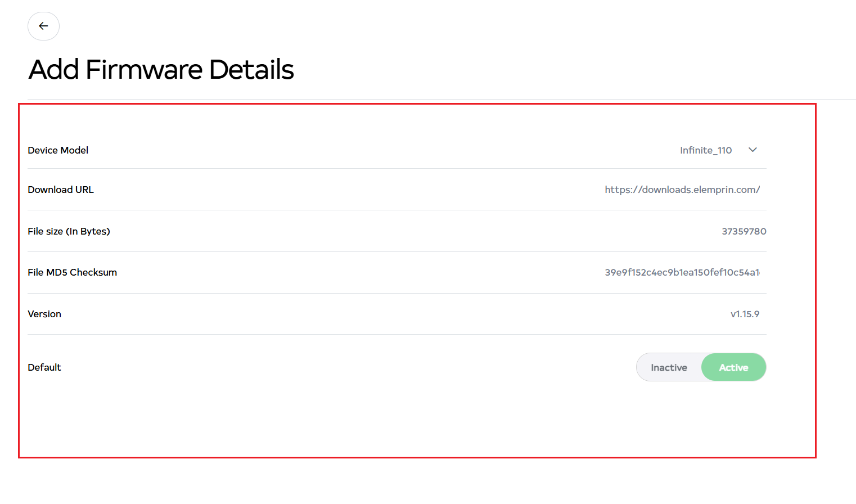Screen dimensions: 856x504
Task: Expand the Device Model chevron
Action: click(x=753, y=150)
